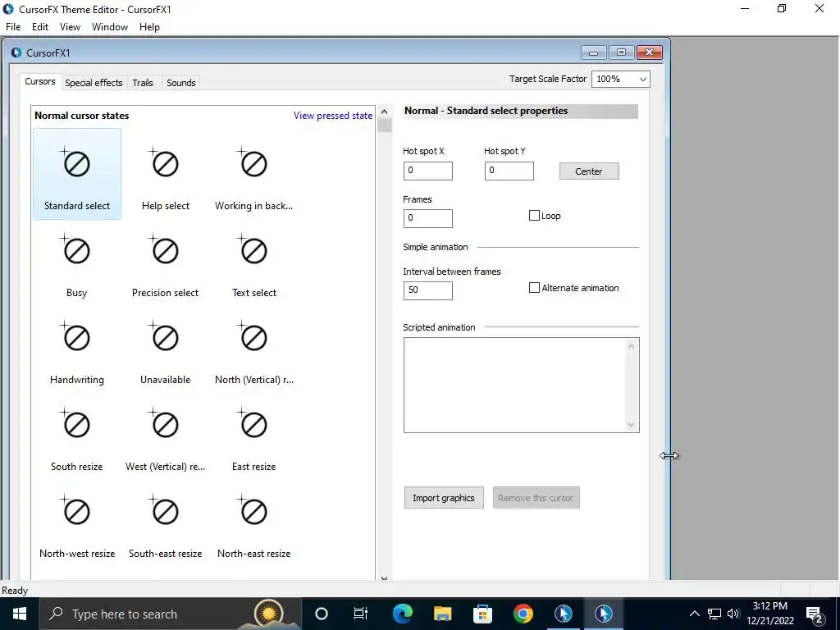Click the volume speaker tray icon
The image size is (840, 630).
733,614
